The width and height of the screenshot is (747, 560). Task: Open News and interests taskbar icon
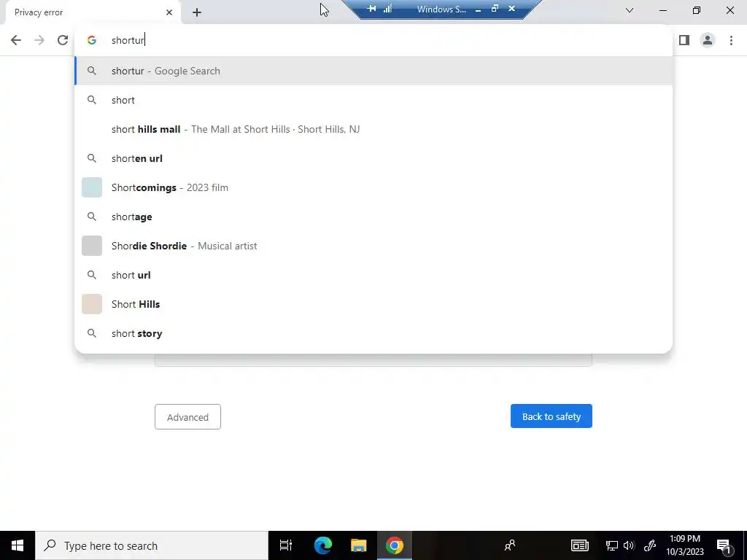coord(580,545)
